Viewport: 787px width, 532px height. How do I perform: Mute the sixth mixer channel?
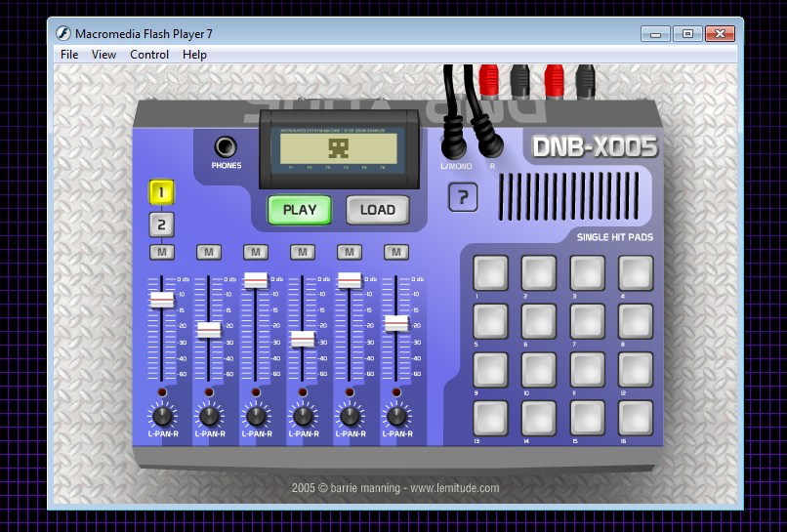click(x=396, y=252)
